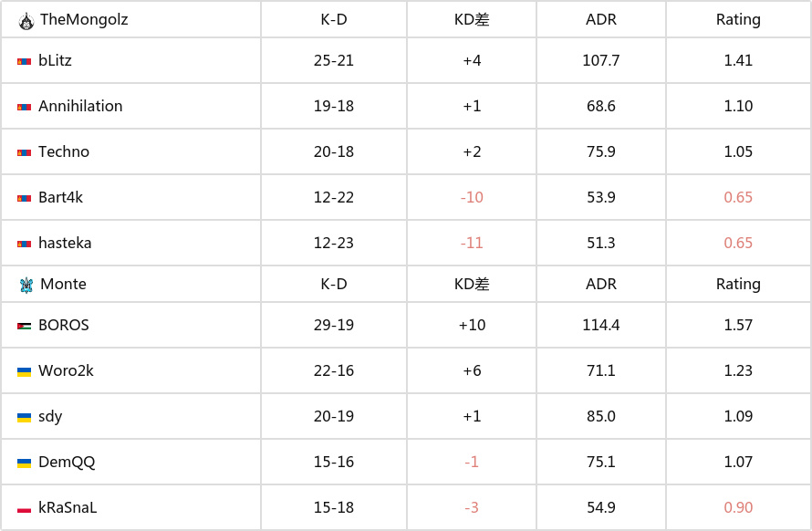Click the Jordanian flag beside BOROS

coord(24,327)
